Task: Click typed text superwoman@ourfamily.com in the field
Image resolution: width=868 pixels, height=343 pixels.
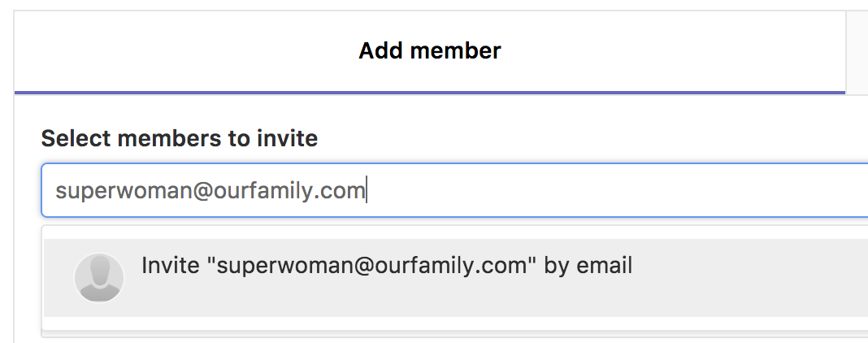Action: point(210,191)
